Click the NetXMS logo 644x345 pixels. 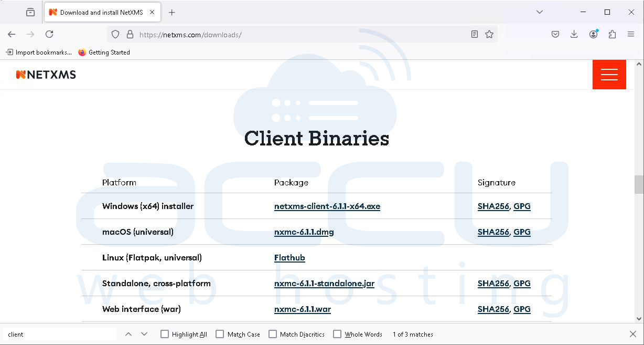tap(46, 75)
